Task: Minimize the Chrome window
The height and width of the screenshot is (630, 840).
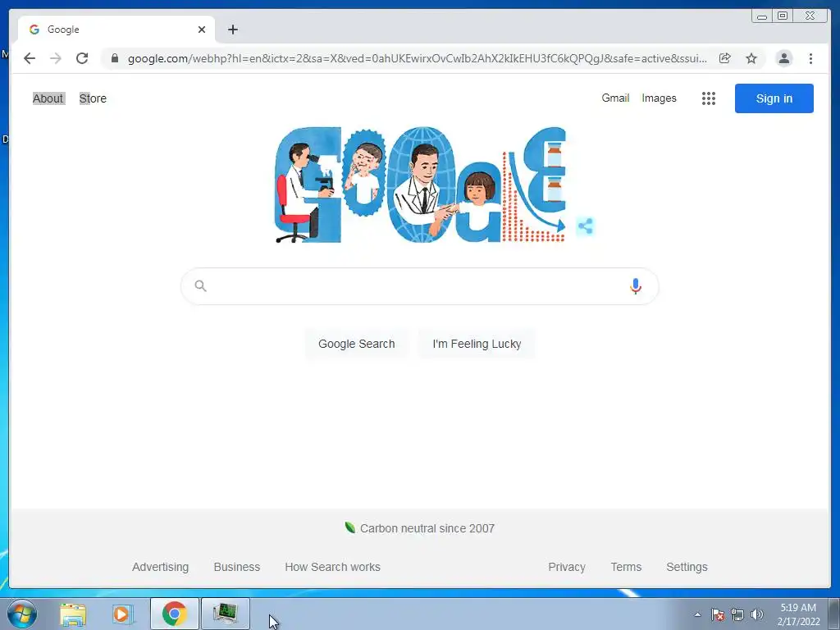Action: tap(762, 16)
